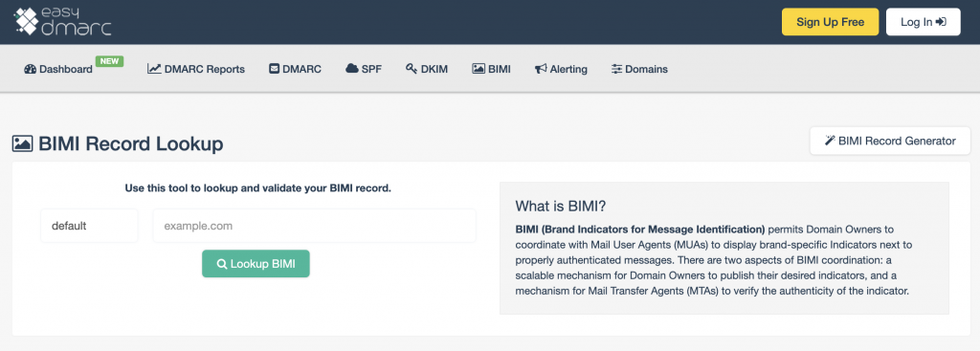980x351 pixels.
Task: Select the BIMI menu item
Action: 491,69
